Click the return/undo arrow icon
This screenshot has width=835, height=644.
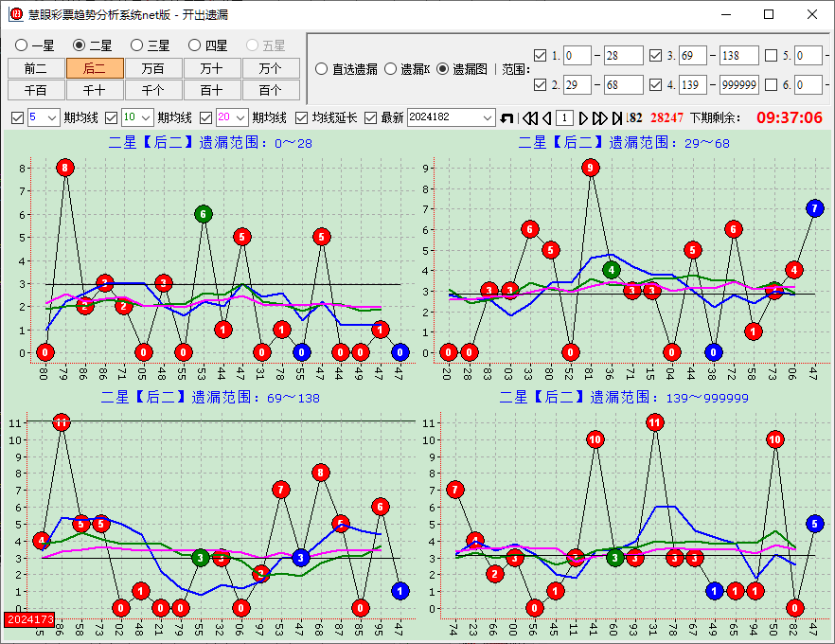506,117
